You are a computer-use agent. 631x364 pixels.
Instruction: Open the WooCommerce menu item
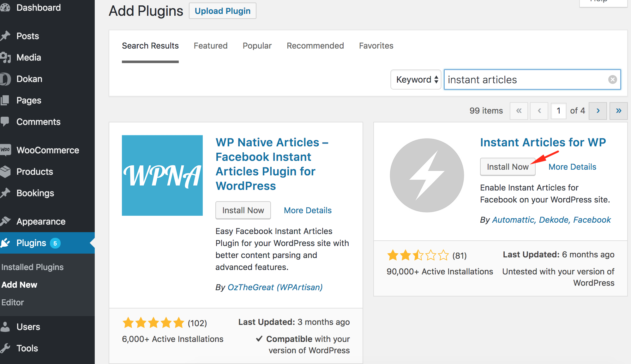coord(47,150)
